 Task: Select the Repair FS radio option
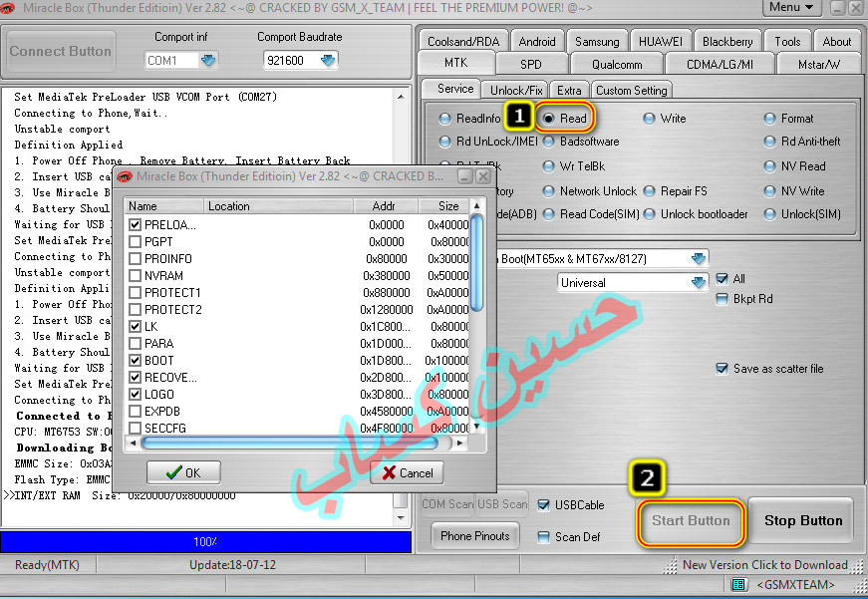click(x=650, y=191)
